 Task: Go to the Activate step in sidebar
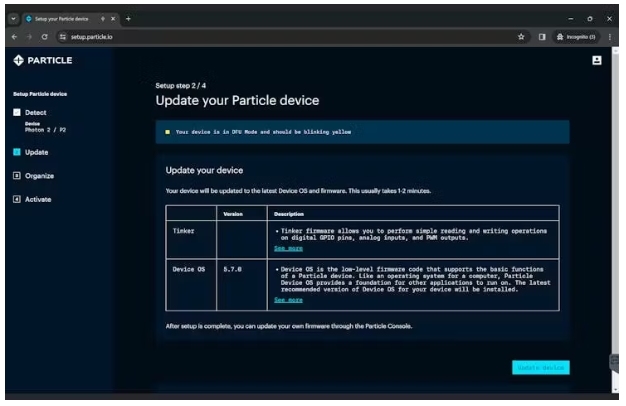(x=37, y=199)
